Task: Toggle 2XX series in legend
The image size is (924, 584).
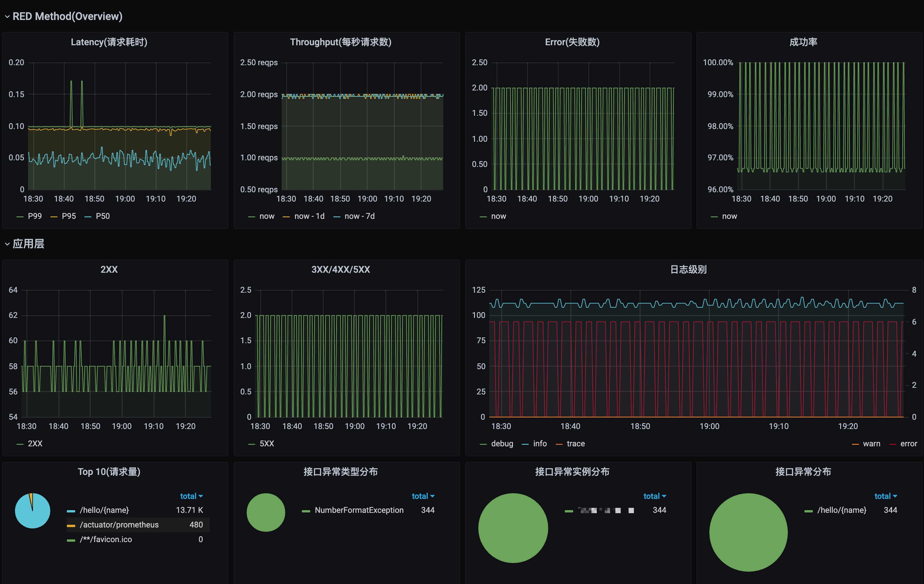Action: click(x=35, y=444)
